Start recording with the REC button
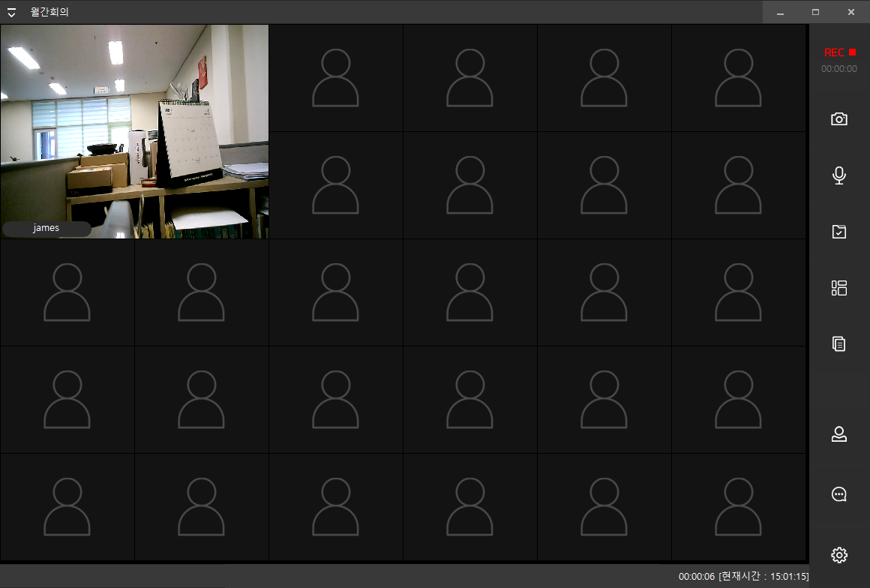Image resolution: width=870 pixels, height=588 pixels. 839,52
